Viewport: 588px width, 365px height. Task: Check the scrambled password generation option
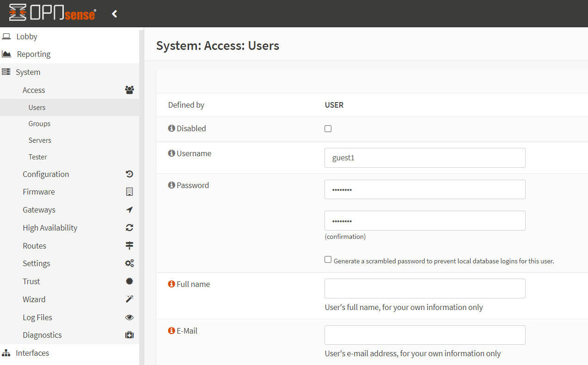coord(328,259)
